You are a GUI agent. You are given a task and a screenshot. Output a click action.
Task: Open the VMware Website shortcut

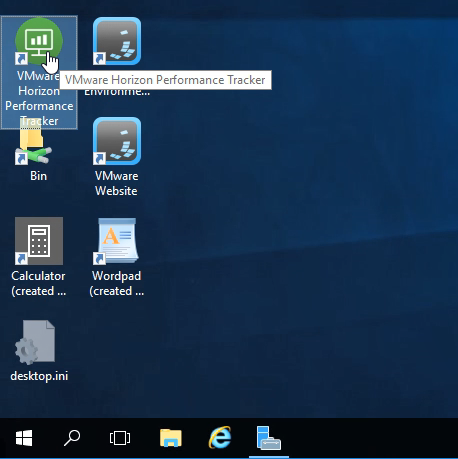point(117,141)
